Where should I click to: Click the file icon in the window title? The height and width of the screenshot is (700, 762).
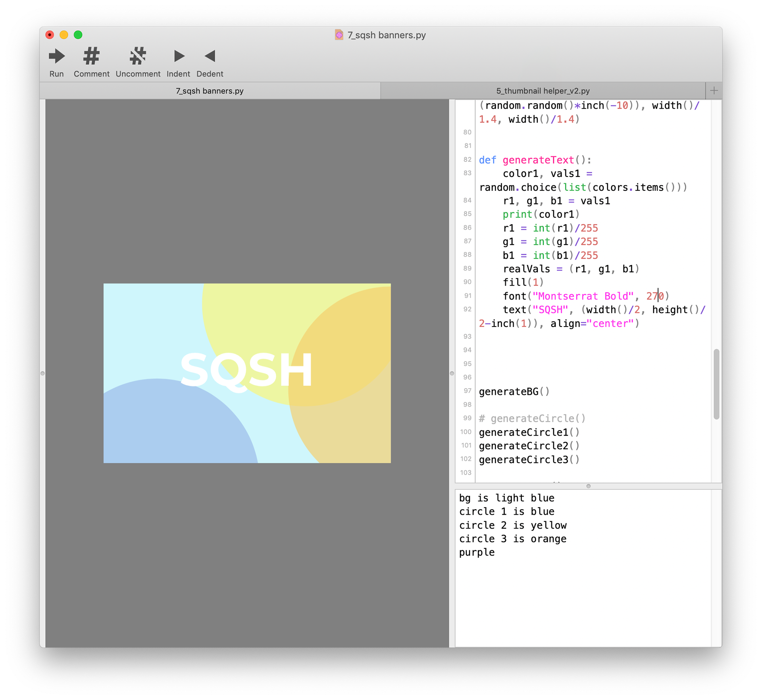339,35
